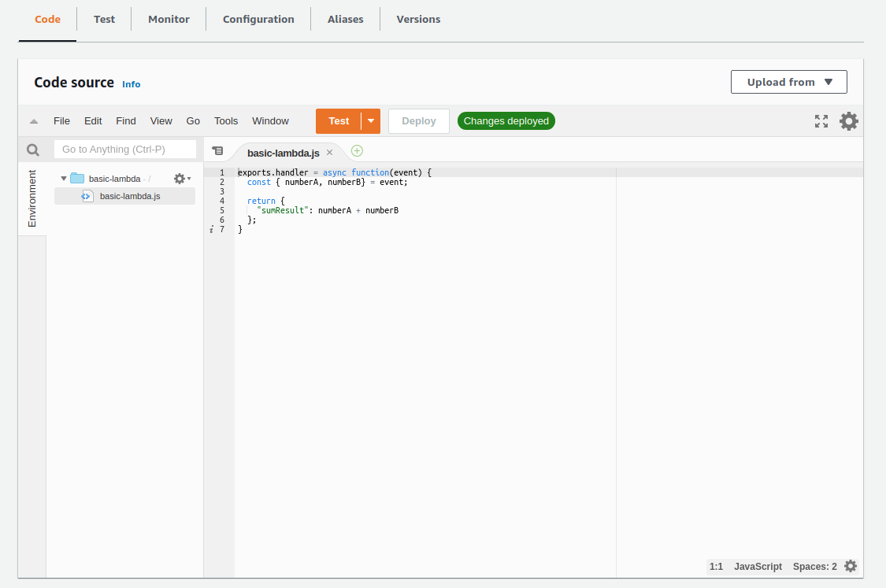The height and width of the screenshot is (588, 886).
Task: Click the Changes deployed status badge
Action: 506,121
